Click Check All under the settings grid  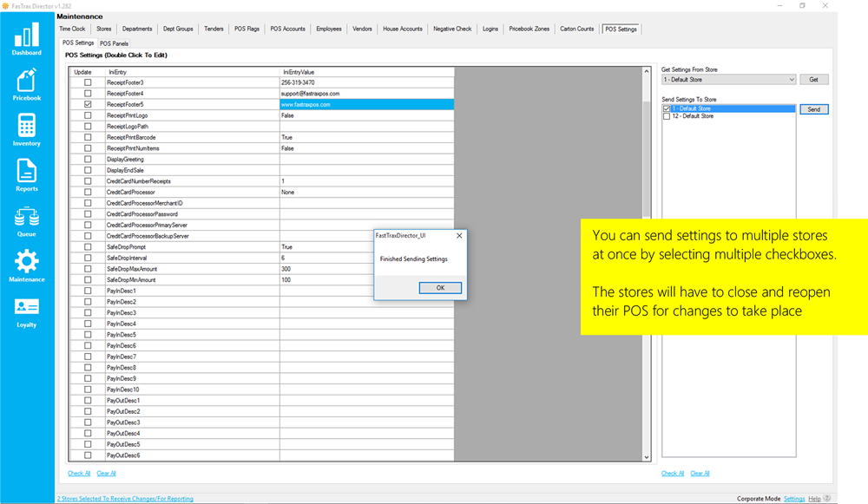click(79, 474)
